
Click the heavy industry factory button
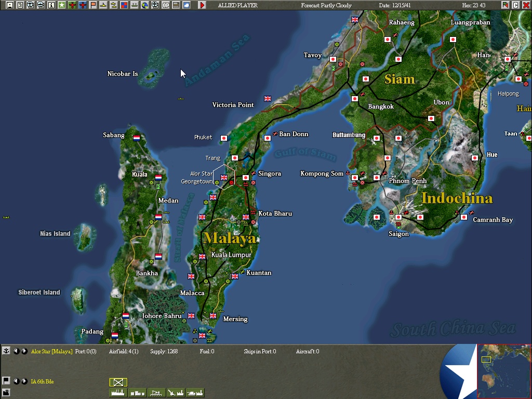pos(118,393)
